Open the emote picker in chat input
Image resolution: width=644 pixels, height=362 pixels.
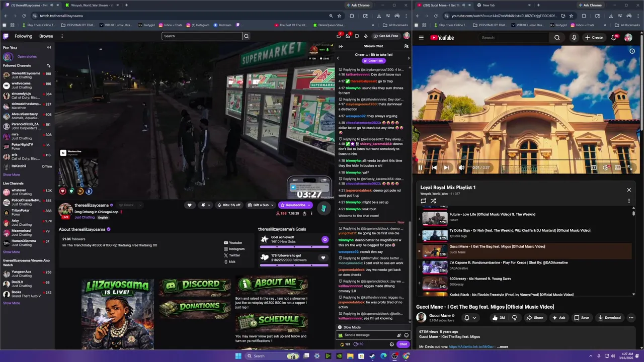click(x=407, y=335)
